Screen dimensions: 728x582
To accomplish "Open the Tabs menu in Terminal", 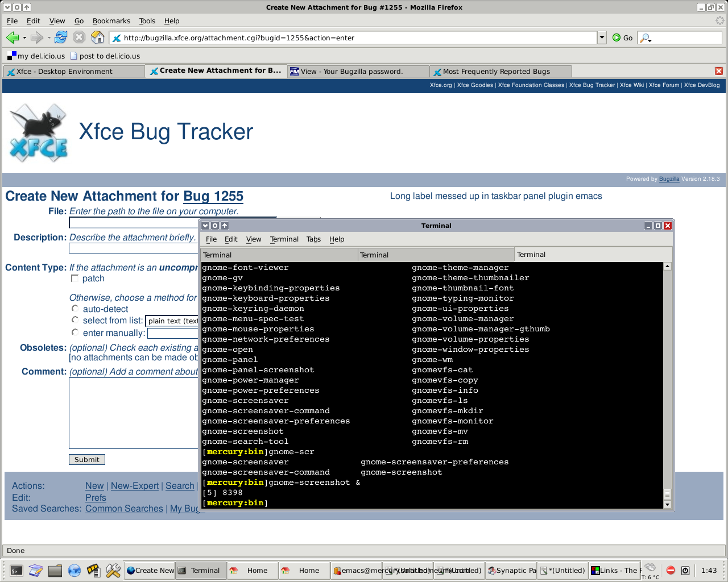I will coord(313,239).
